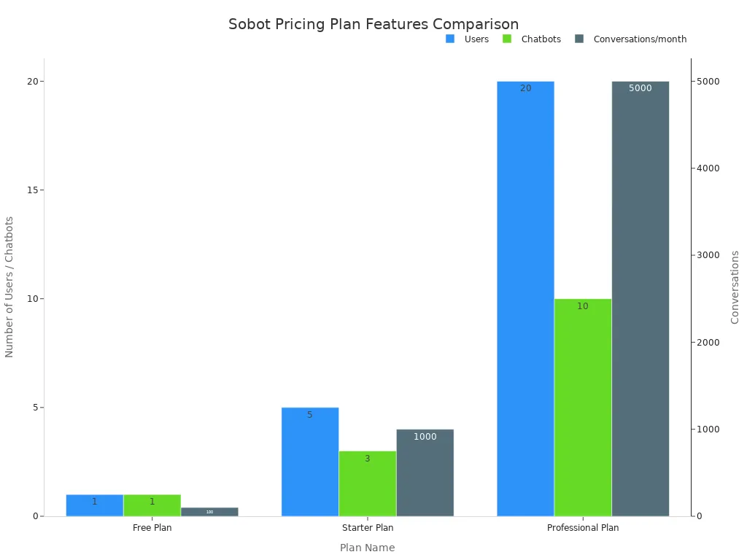747x560 pixels.
Task: Select the Professional Plan green Chatbots bar
Action: pyautogui.click(x=583, y=407)
